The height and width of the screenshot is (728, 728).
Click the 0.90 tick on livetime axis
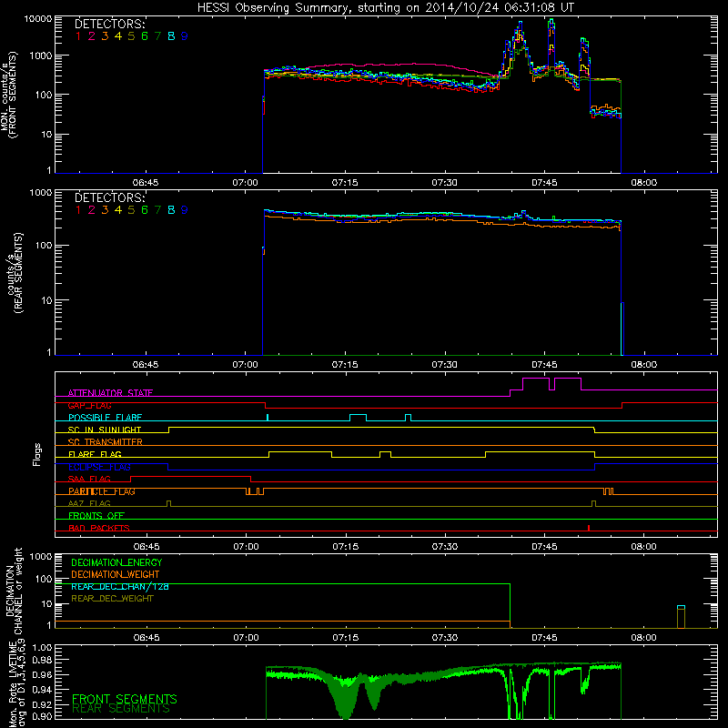(x=43, y=716)
